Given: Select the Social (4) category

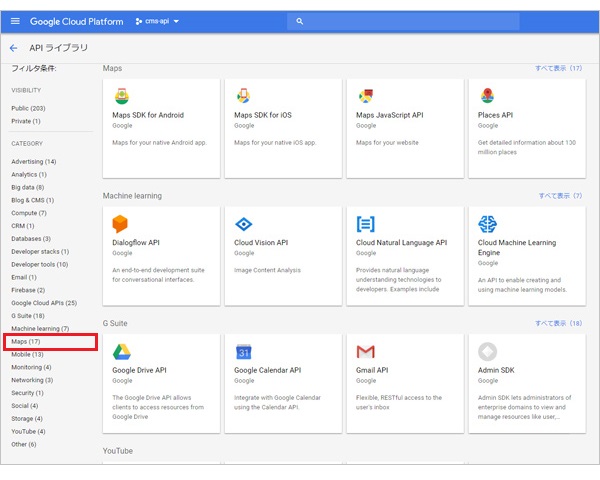Looking at the screenshot, I should click(24, 406).
